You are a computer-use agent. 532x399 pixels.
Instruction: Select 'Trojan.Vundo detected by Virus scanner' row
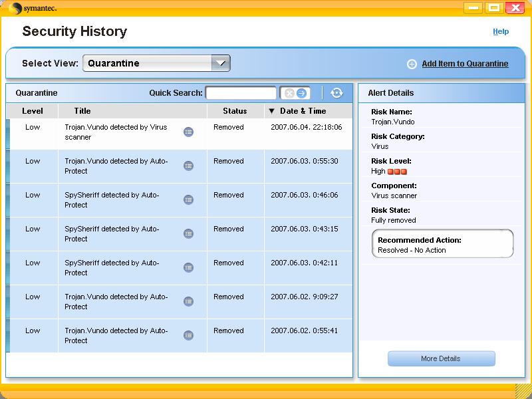(180, 134)
